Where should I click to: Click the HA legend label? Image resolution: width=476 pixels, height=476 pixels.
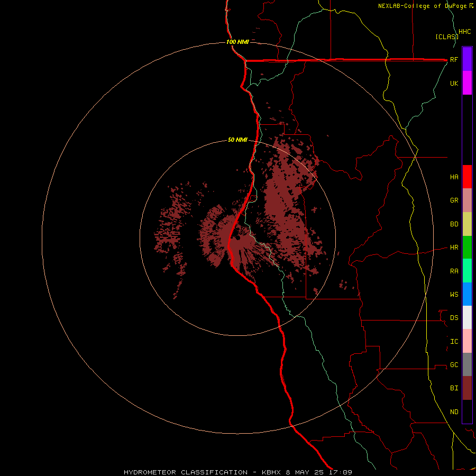pyautogui.click(x=454, y=177)
